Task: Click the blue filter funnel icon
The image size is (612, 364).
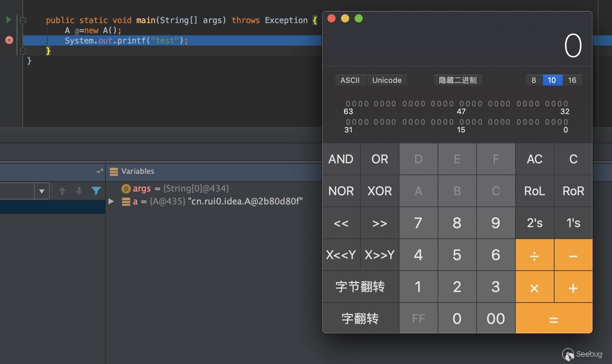Action: [96, 191]
